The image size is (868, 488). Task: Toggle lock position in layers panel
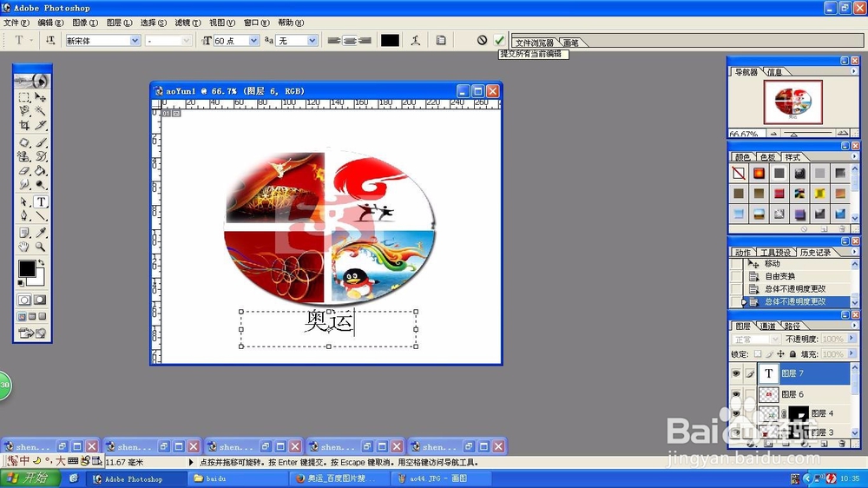coord(780,354)
